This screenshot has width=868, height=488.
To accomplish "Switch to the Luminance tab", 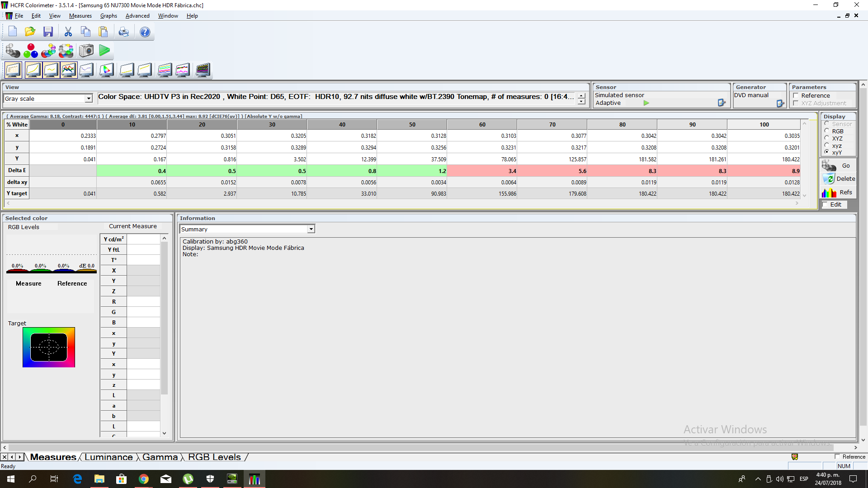I will pyautogui.click(x=108, y=457).
